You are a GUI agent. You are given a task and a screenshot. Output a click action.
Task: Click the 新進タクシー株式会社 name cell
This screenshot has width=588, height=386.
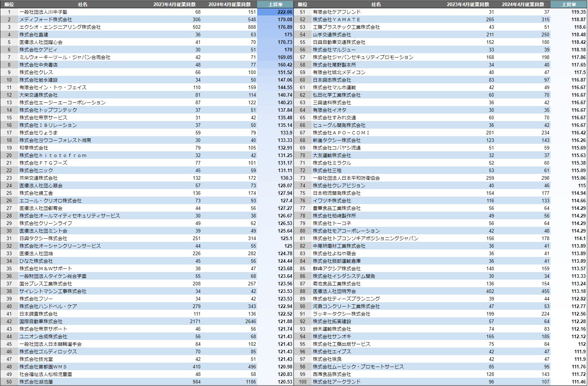click(337, 140)
